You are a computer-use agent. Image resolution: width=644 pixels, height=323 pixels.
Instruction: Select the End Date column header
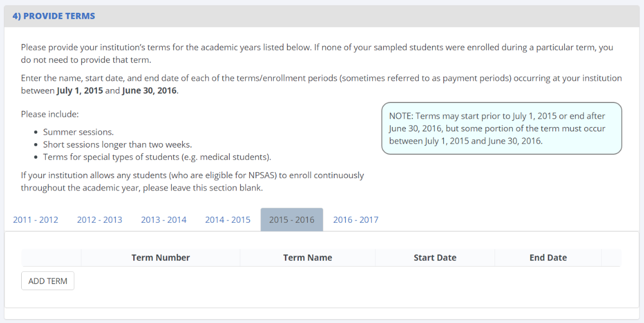[x=548, y=258]
